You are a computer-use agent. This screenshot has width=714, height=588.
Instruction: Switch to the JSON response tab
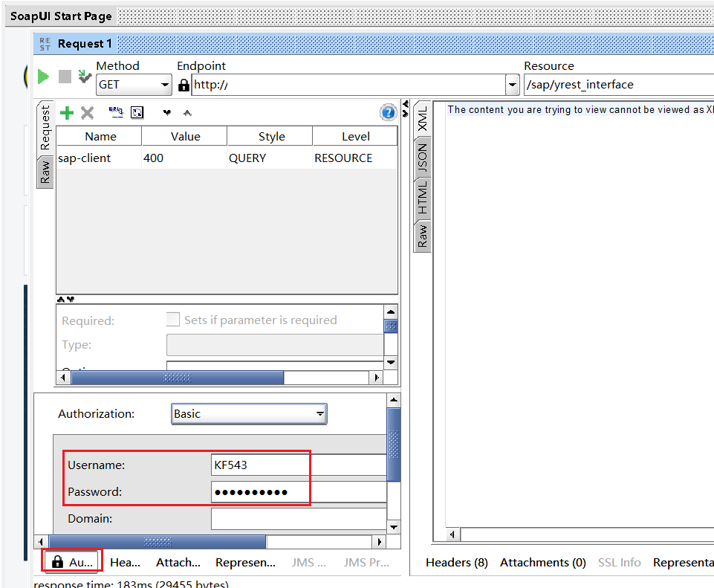coord(422,158)
